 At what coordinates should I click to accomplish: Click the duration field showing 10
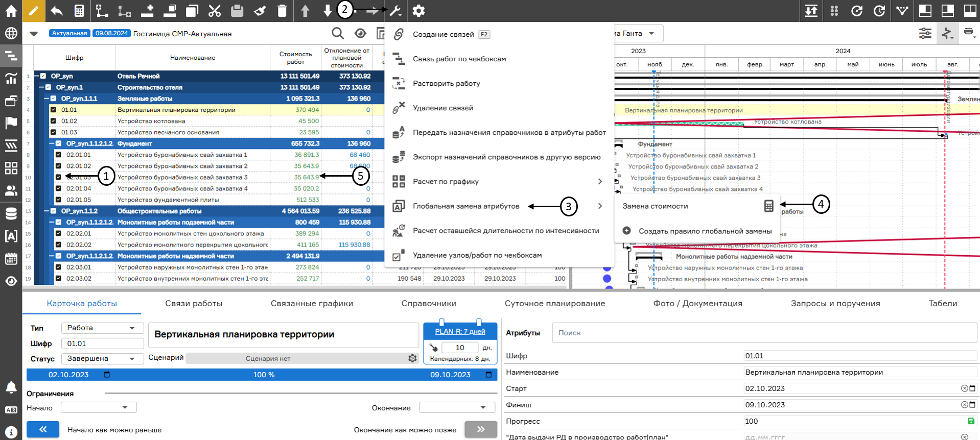pyautogui.click(x=460, y=348)
